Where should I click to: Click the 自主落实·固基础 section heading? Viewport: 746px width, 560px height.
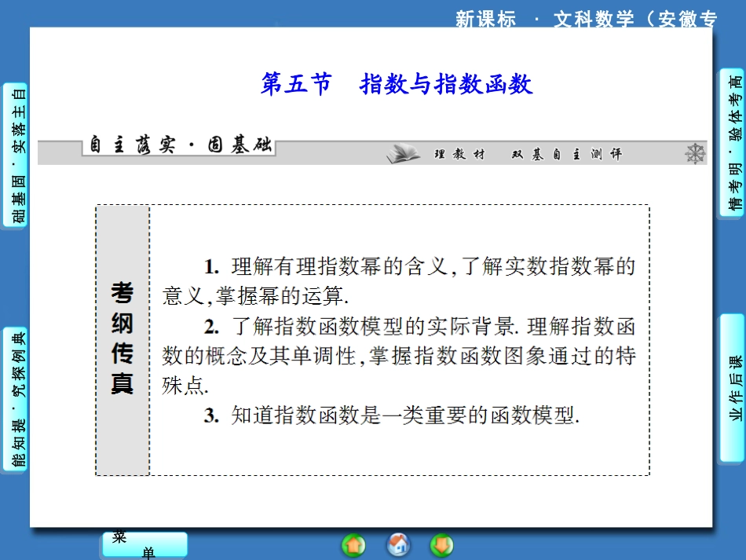coord(180,145)
